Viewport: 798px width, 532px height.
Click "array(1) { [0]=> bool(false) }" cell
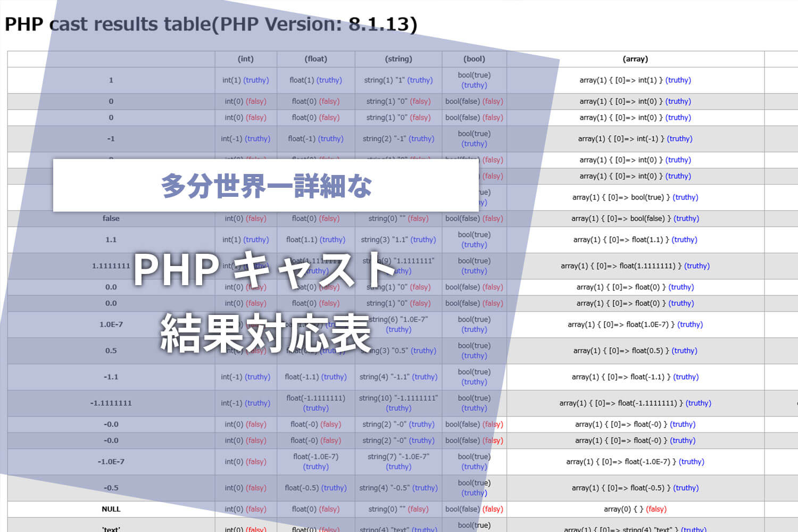coord(635,219)
